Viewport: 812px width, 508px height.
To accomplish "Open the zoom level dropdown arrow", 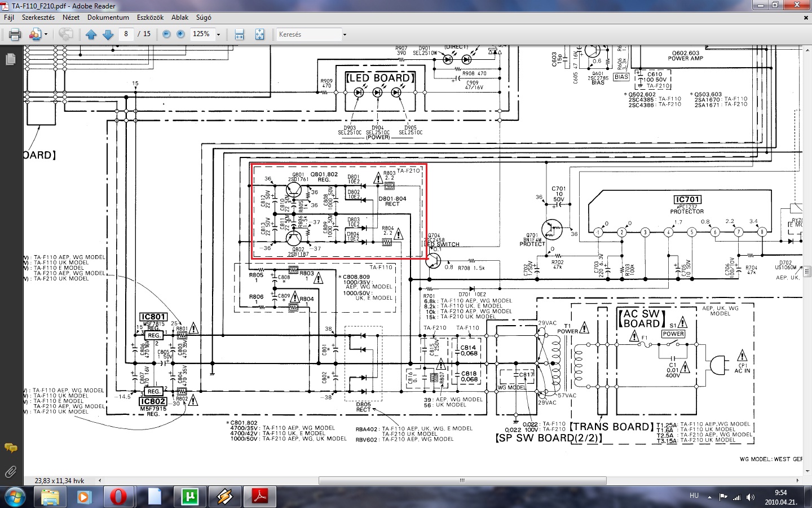I will pos(219,34).
